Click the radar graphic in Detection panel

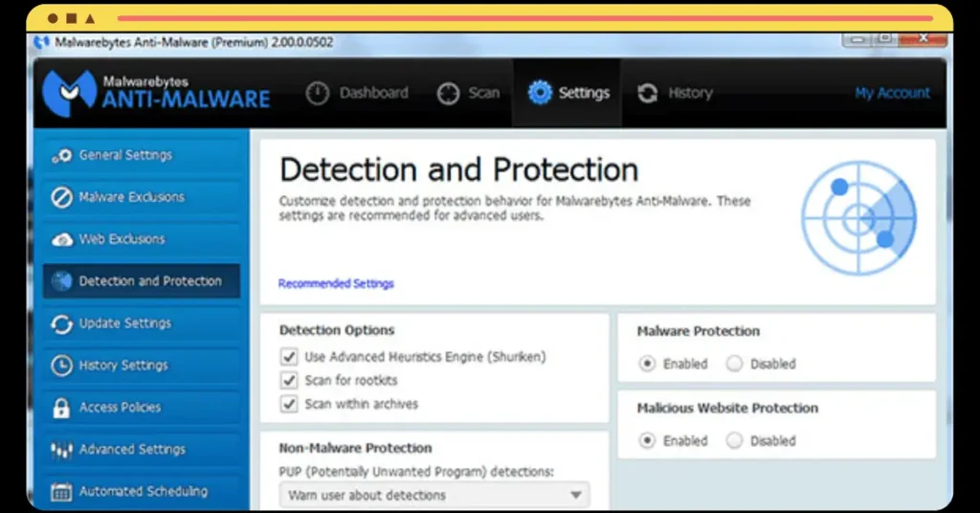coord(858,218)
